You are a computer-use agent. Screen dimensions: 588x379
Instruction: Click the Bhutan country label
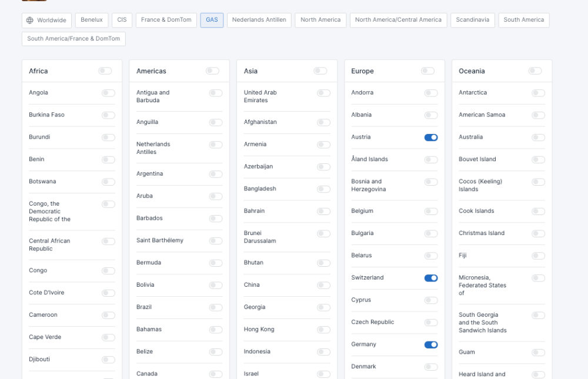tap(253, 263)
